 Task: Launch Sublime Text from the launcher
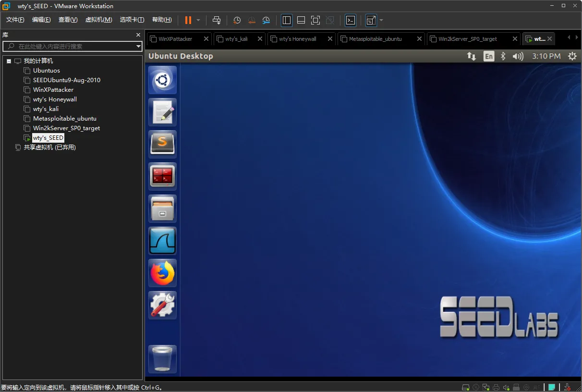tap(162, 144)
